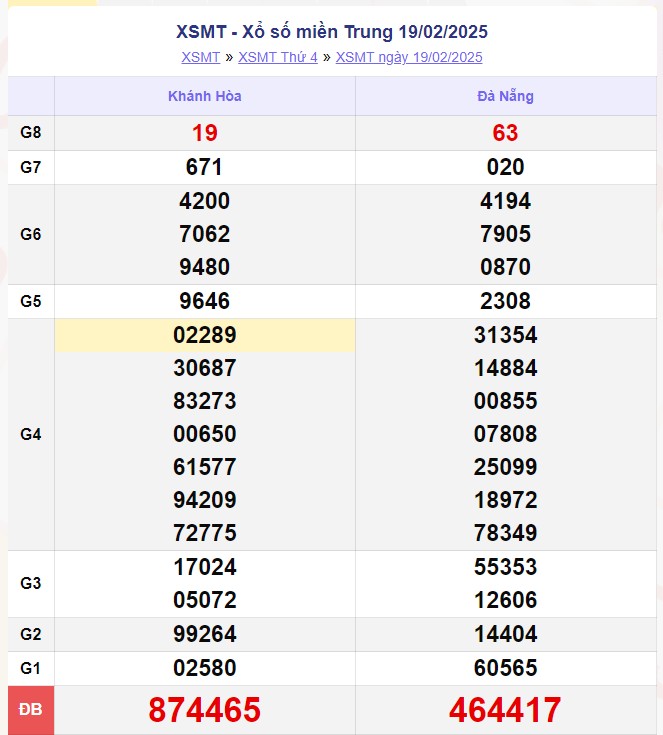Click G3 number 17024
Screen dimensions: 663x735
coord(205,567)
